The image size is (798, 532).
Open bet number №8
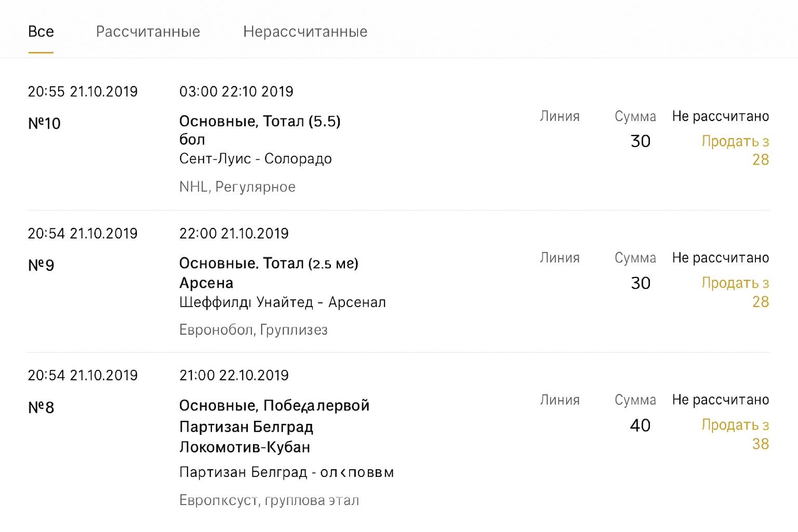coord(41,407)
